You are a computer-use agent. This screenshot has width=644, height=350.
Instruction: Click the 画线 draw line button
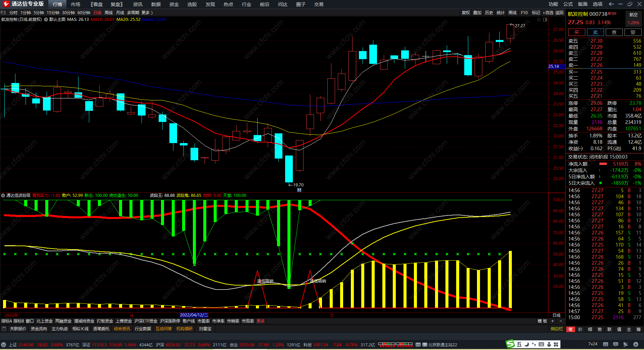pos(513,12)
